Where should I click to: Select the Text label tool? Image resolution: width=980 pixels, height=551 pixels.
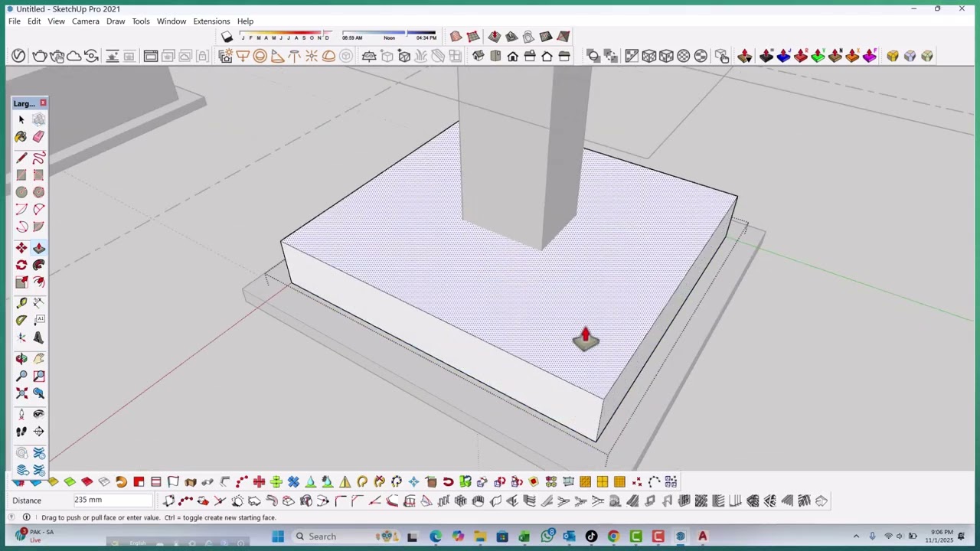click(38, 320)
